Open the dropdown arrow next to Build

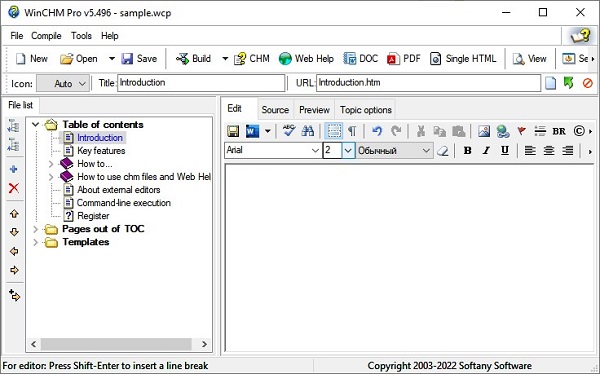pyautogui.click(x=225, y=59)
